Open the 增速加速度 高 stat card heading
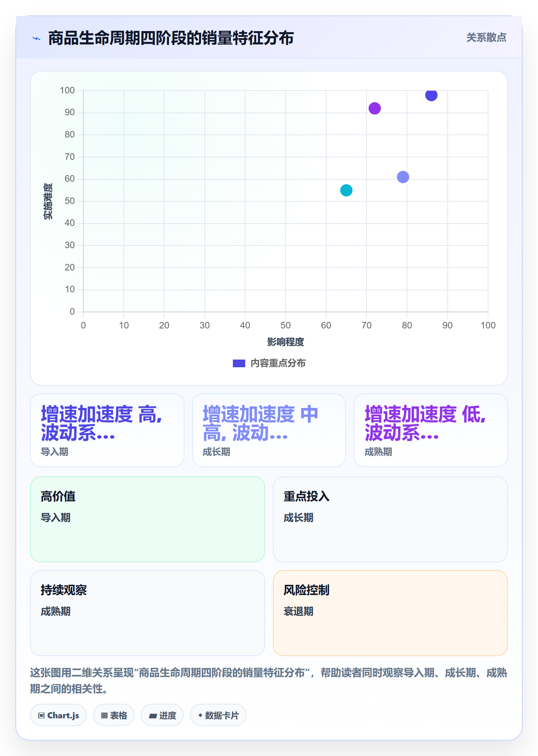This screenshot has height=756, width=538. tap(101, 423)
